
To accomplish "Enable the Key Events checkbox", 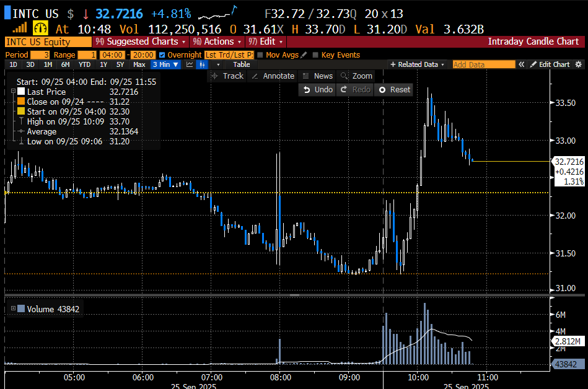I will [x=315, y=55].
